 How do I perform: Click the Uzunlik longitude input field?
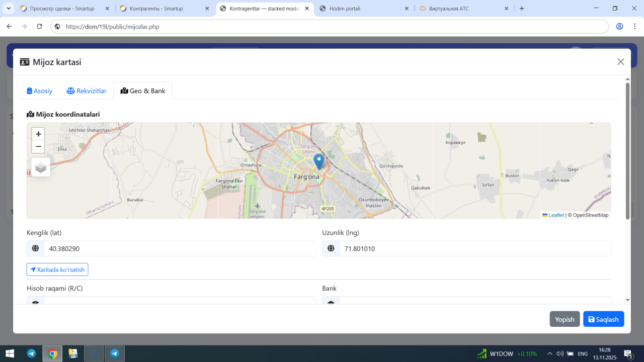474,248
